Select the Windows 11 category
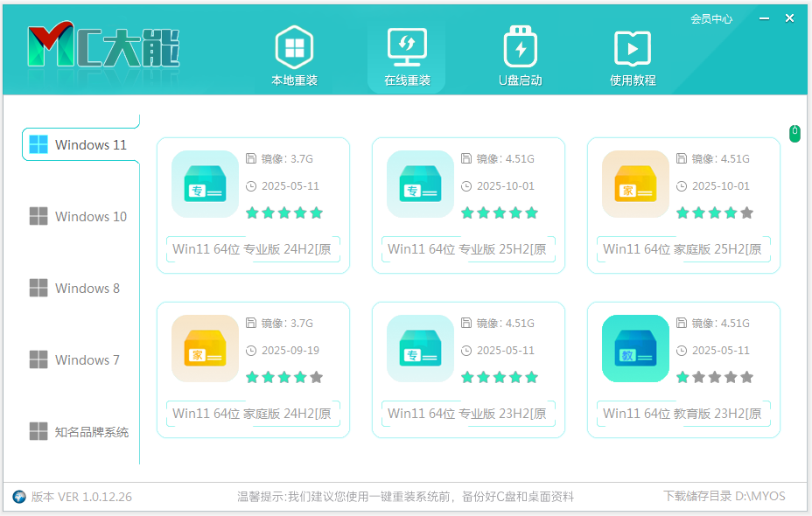Image resolution: width=812 pixels, height=516 pixels. [x=79, y=145]
